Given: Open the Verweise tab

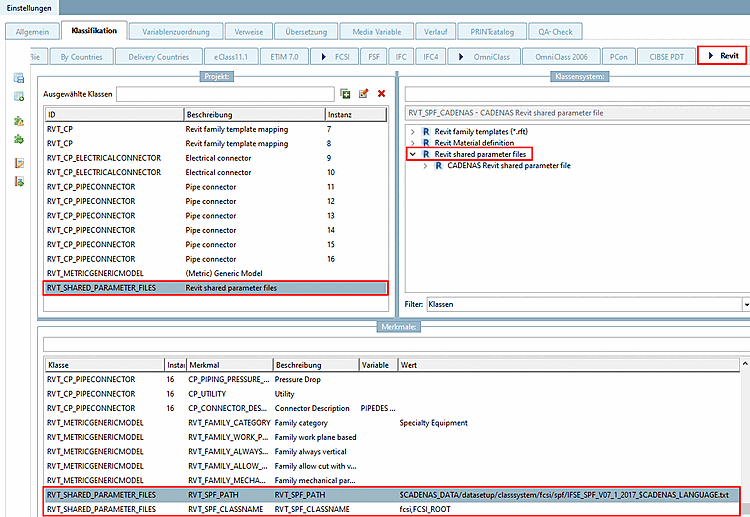Looking at the screenshot, I should 249,32.
